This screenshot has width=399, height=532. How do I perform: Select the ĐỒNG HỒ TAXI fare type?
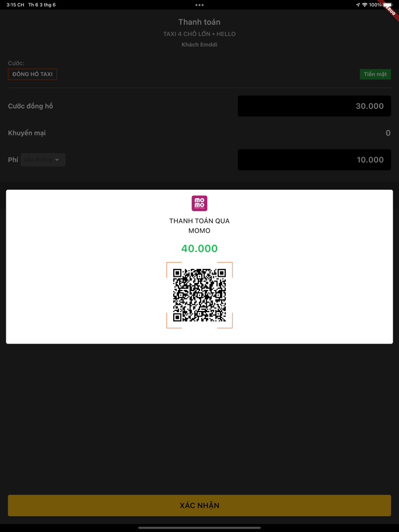click(32, 74)
